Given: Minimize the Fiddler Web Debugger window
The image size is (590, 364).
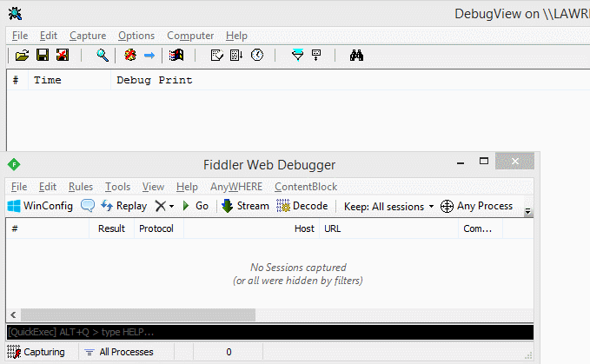Looking at the screenshot, I should [x=461, y=162].
